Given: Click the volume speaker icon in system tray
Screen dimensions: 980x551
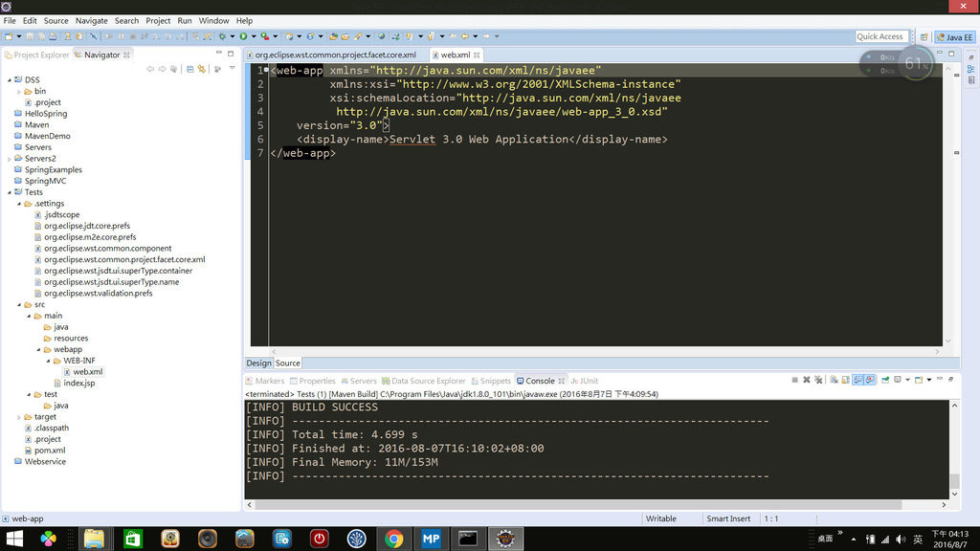Looking at the screenshot, I should click(x=900, y=540).
